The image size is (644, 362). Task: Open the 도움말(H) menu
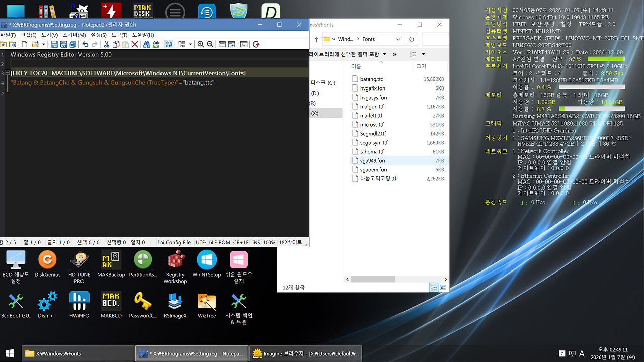pos(143,35)
